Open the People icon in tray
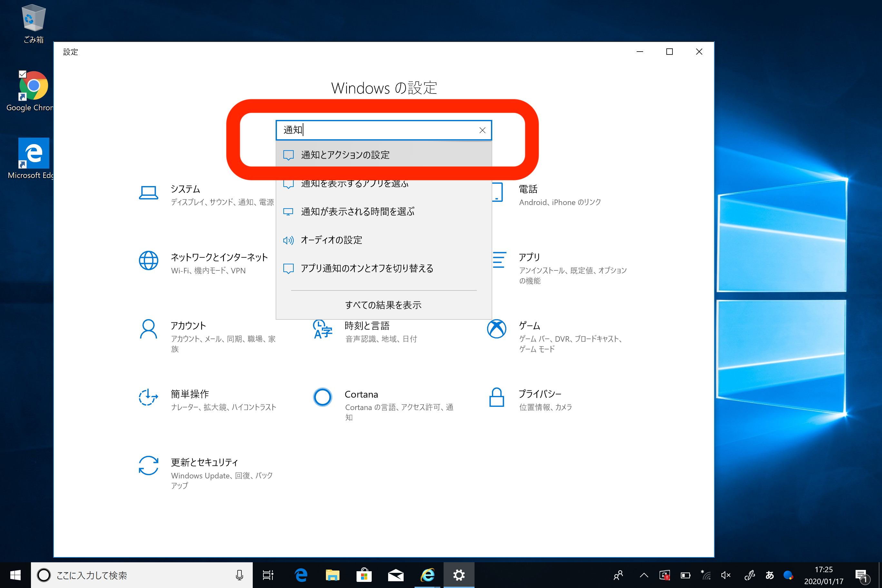 618,575
